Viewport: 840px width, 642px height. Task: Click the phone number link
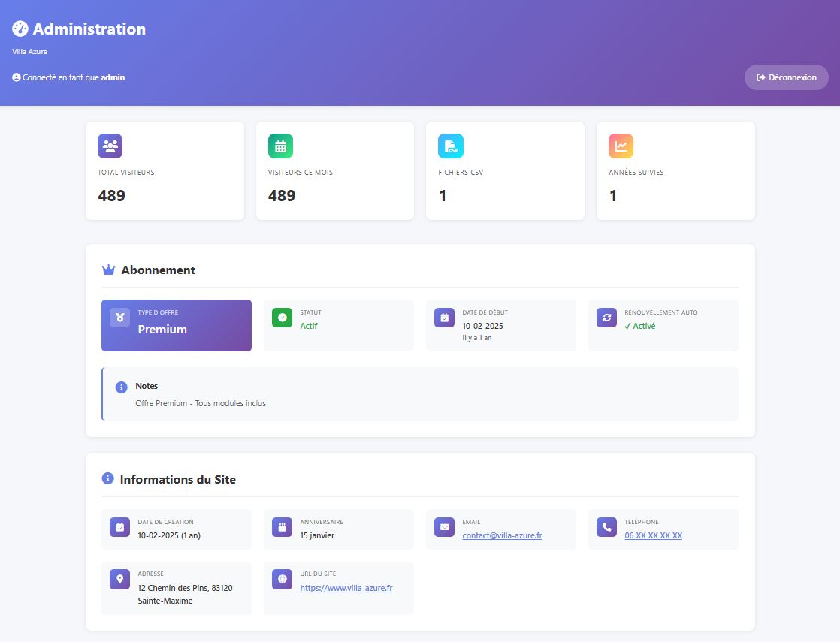(x=653, y=535)
